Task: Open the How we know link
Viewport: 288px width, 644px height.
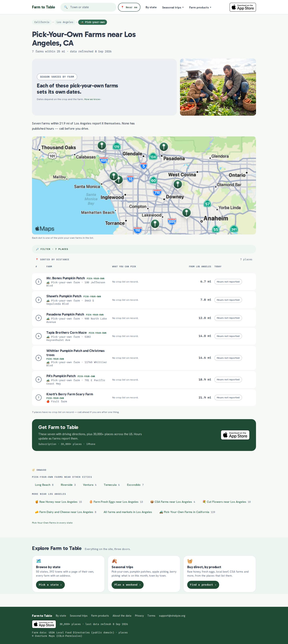Action: point(92,99)
